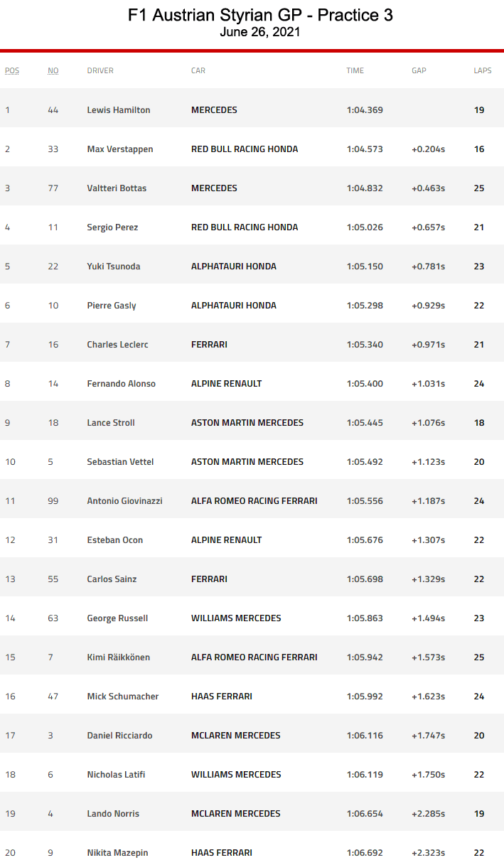Image resolution: width=504 pixels, height=865 pixels.
Task: Click the LAPS column header
Action: click(x=483, y=70)
